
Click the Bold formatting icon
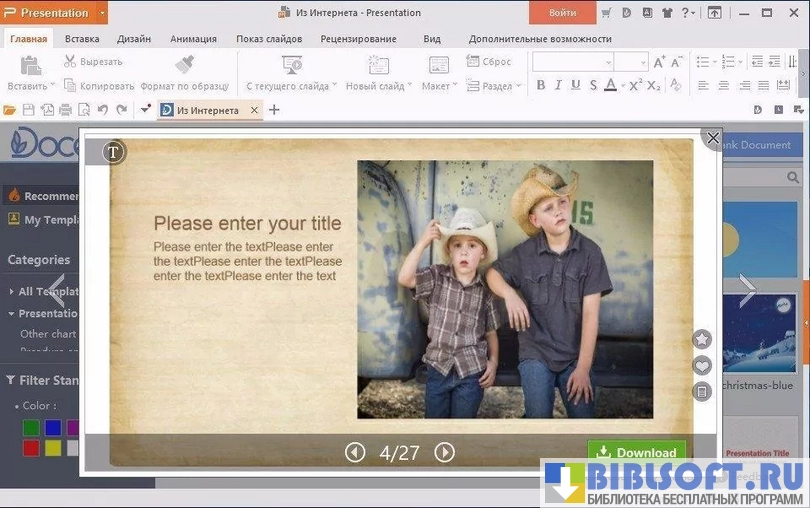click(x=541, y=86)
